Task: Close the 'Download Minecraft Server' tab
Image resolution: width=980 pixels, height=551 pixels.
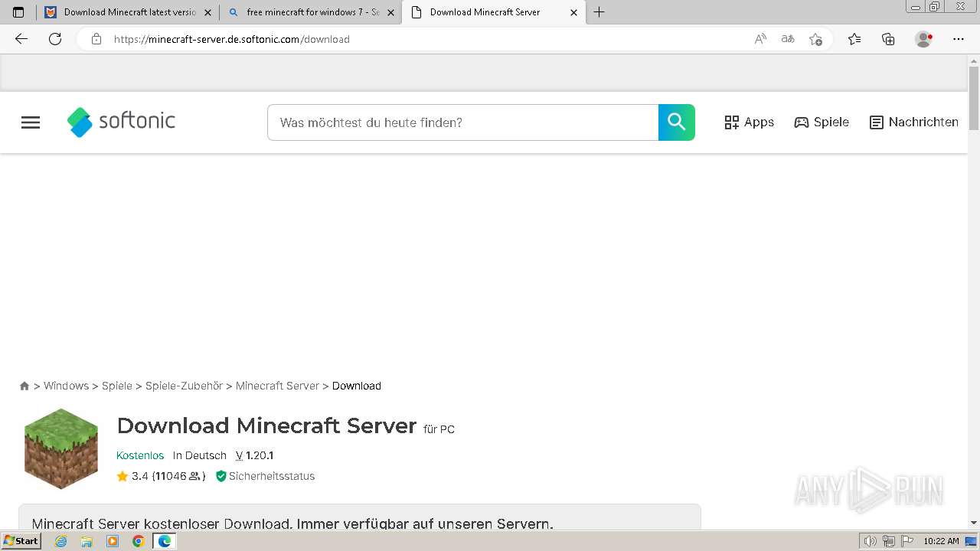Action: click(574, 12)
